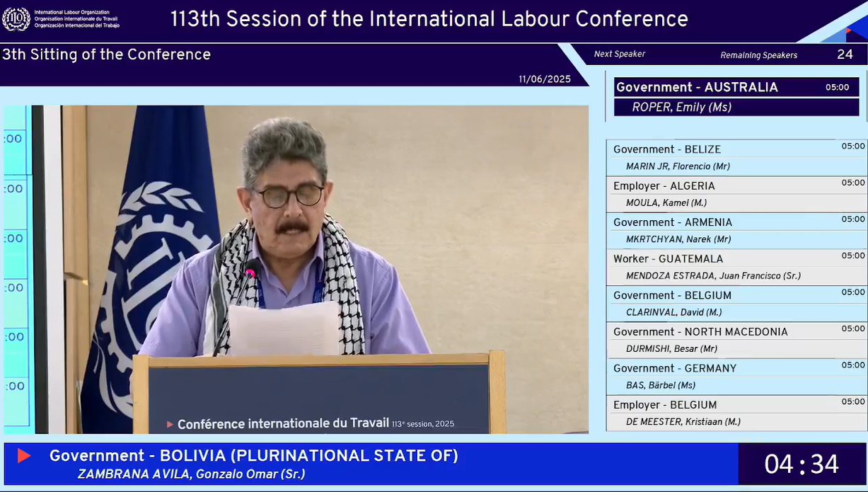
Task: Click the ILO logo emblem
Action: coord(16,19)
